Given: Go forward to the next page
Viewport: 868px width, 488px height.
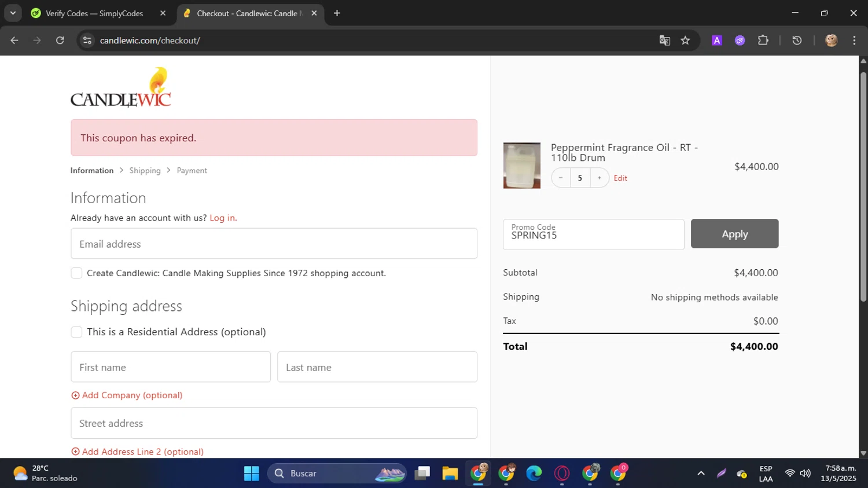Looking at the screenshot, I should [x=37, y=41].
